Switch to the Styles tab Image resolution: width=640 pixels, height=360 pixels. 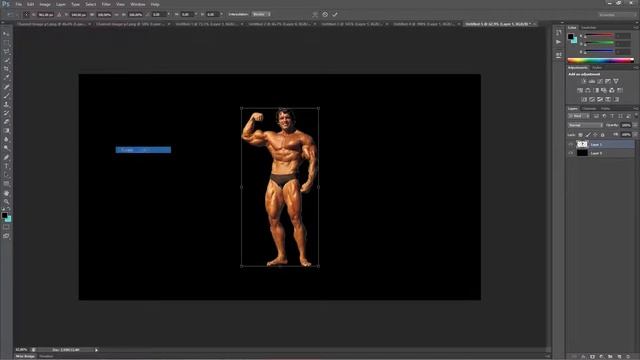(x=597, y=68)
